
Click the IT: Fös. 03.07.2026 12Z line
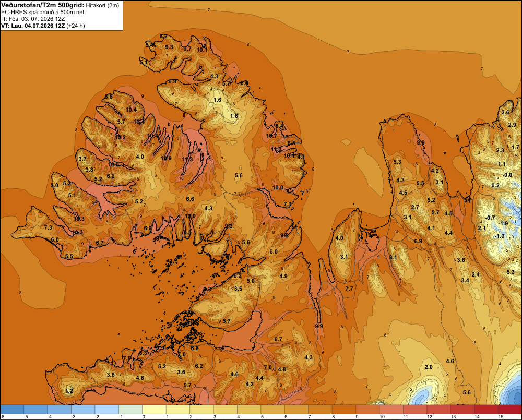click(33, 19)
